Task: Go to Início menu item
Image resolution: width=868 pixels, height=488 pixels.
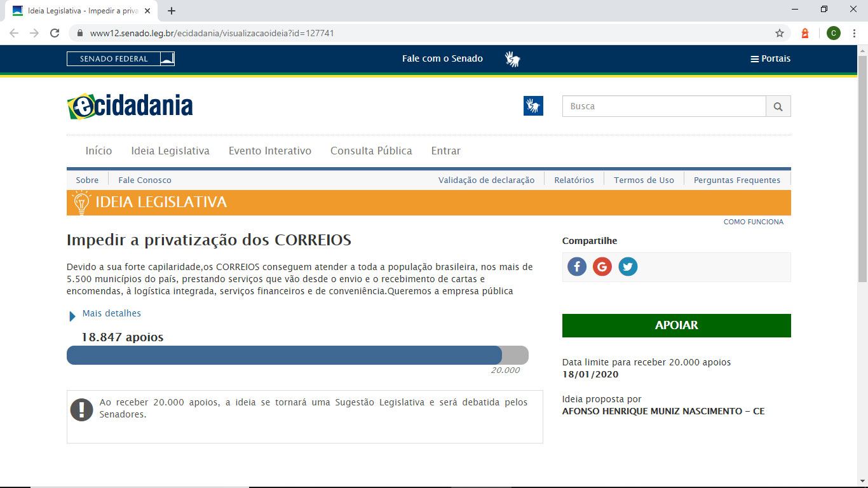Action: pyautogui.click(x=98, y=151)
